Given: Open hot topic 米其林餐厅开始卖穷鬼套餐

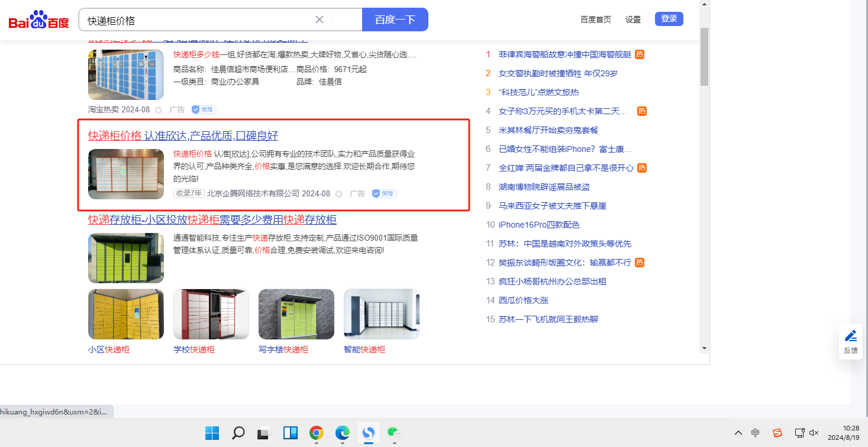Looking at the screenshot, I should click(x=548, y=130).
